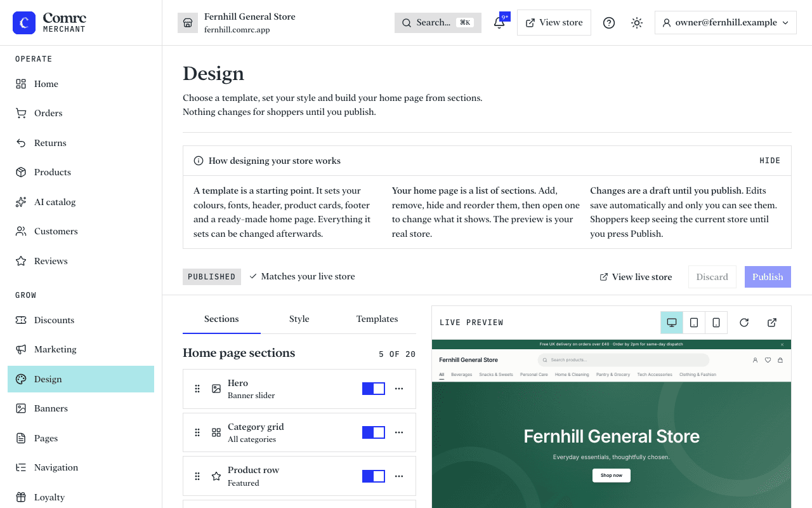
Task: Go to Orders in the sidebar
Action: coord(81,113)
